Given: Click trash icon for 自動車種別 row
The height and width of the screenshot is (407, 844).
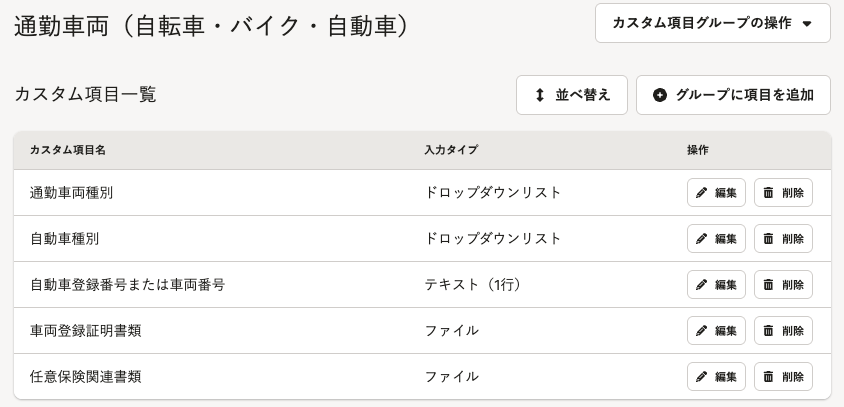Looking at the screenshot, I should coord(769,238).
